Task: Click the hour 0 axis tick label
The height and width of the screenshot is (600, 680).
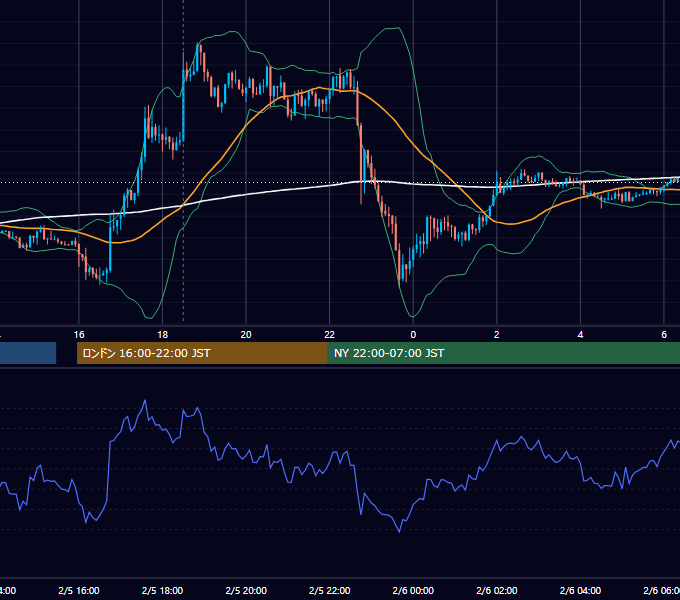Action: tap(413, 335)
